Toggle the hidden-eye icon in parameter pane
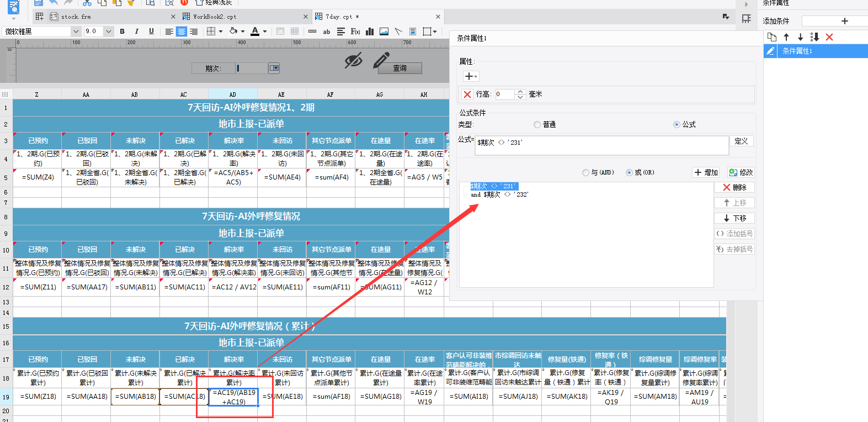Image resolution: width=868 pixels, height=422 pixels. pos(353,60)
